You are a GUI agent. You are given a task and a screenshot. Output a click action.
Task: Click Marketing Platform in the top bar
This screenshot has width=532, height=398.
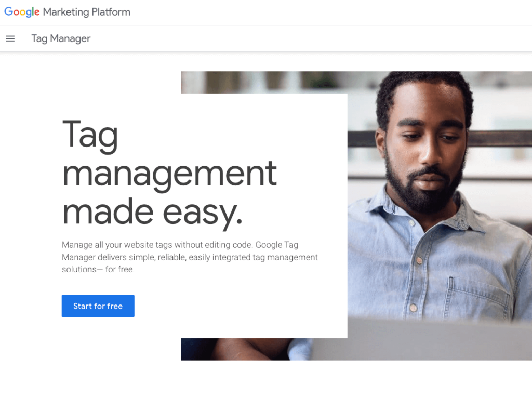pyautogui.click(x=87, y=12)
